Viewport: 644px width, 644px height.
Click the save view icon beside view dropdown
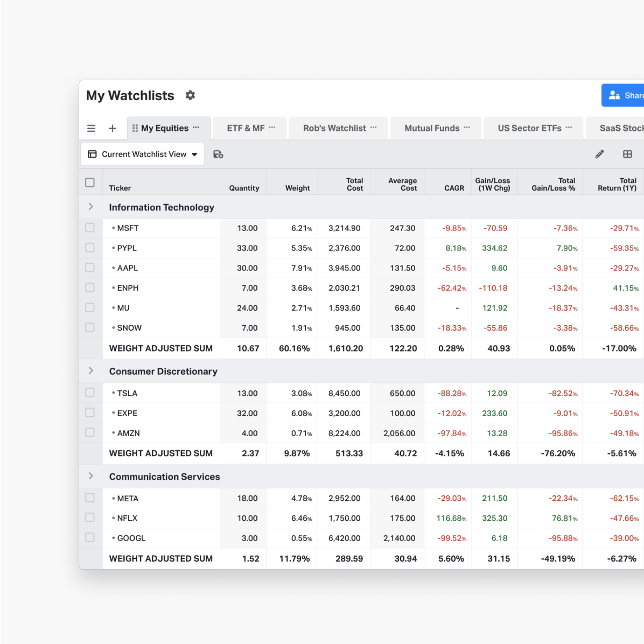(218, 155)
